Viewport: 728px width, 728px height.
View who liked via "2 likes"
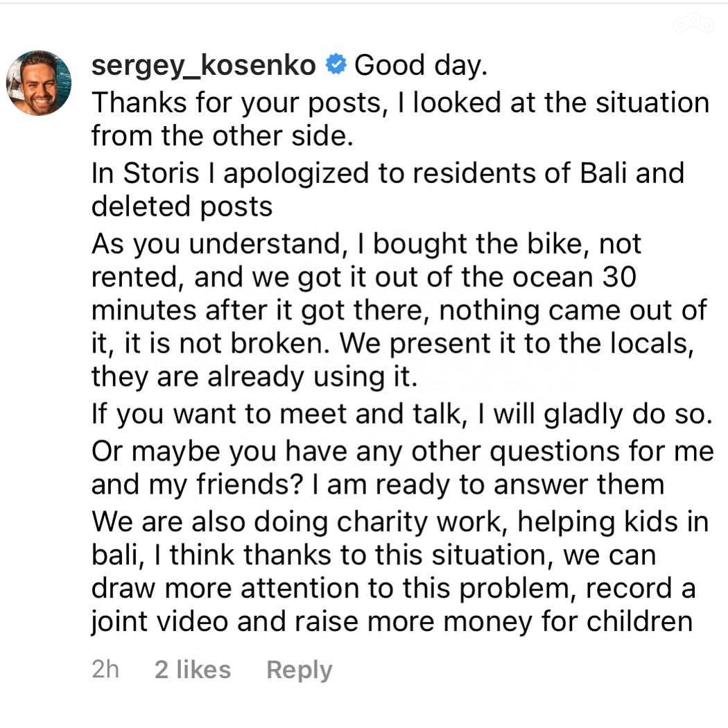[x=193, y=670]
